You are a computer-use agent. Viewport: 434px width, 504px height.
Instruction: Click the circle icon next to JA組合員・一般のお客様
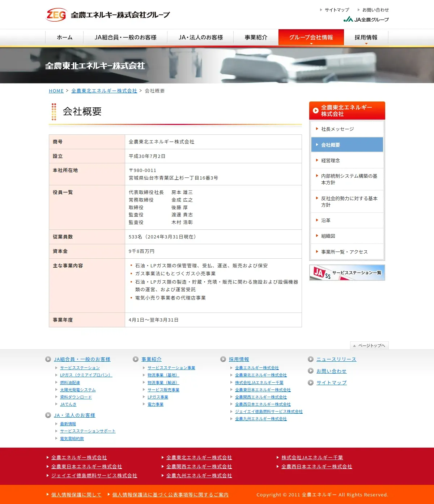(48, 359)
